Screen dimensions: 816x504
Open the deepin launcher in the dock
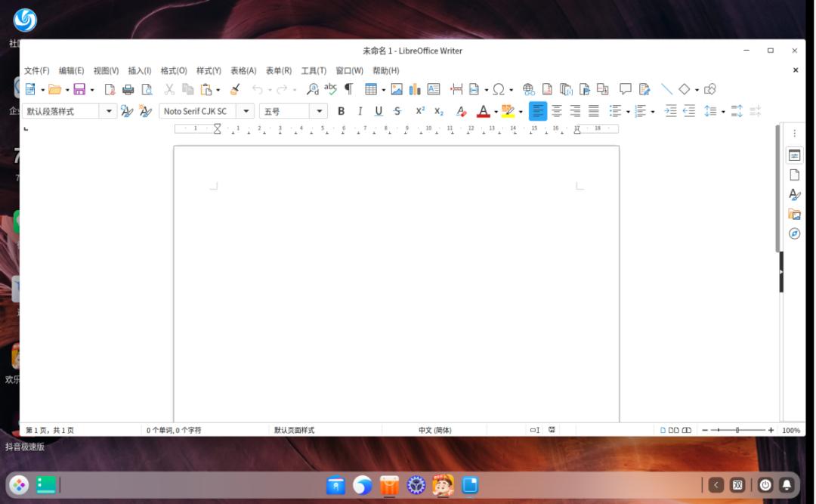point(19,485)
